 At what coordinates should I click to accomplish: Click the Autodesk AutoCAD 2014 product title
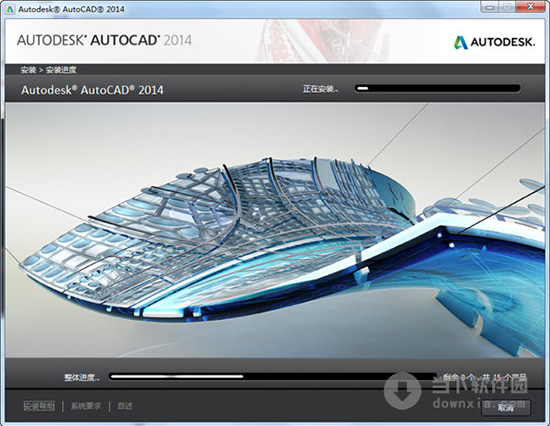(92, 90)
